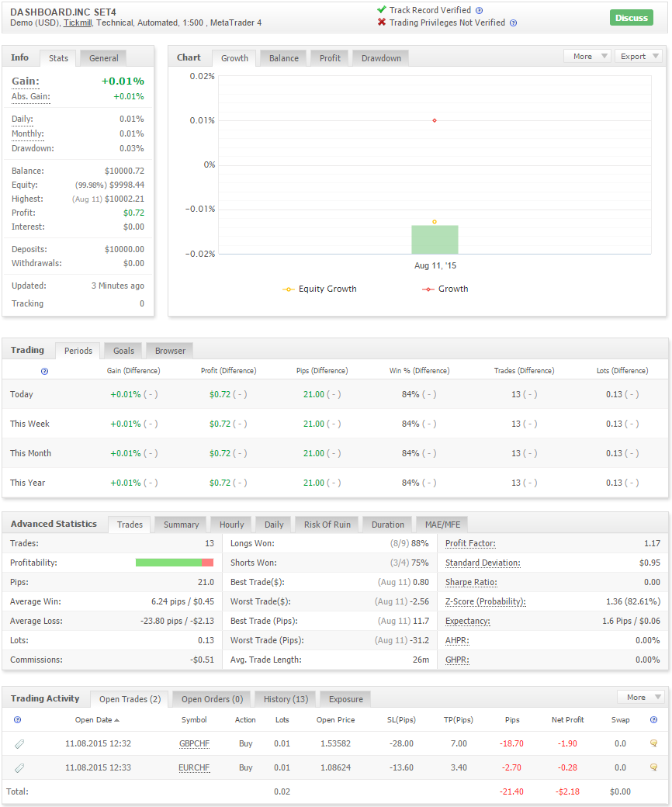672x807 pixels.
Task: Switch to the Stats tab
Action: tap(58, 58)
